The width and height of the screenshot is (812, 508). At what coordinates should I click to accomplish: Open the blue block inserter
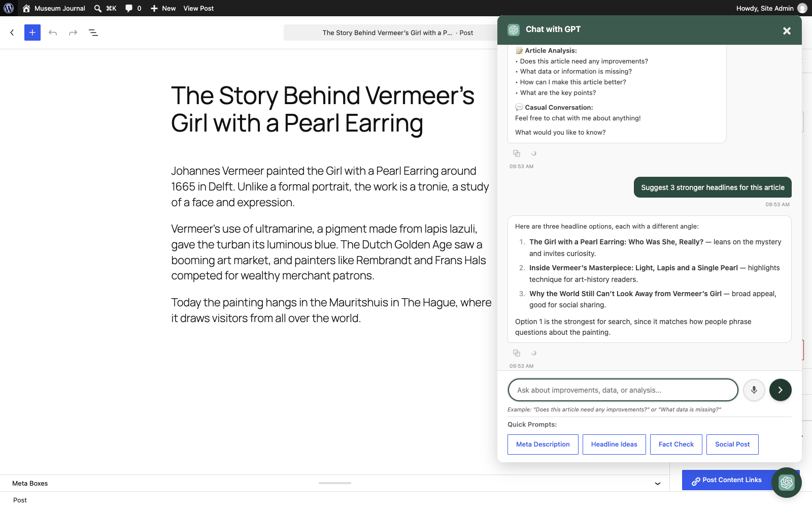[32, 33]
